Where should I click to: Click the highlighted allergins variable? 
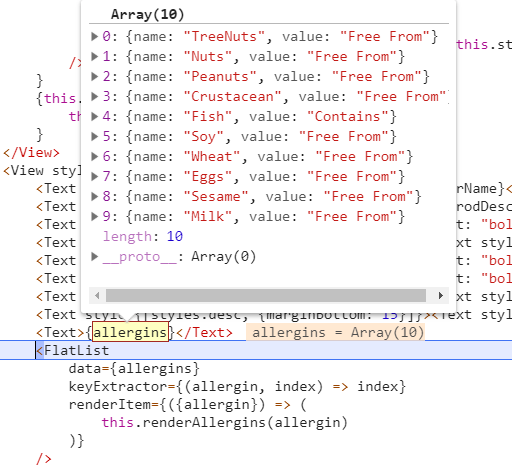coord(130,332)
